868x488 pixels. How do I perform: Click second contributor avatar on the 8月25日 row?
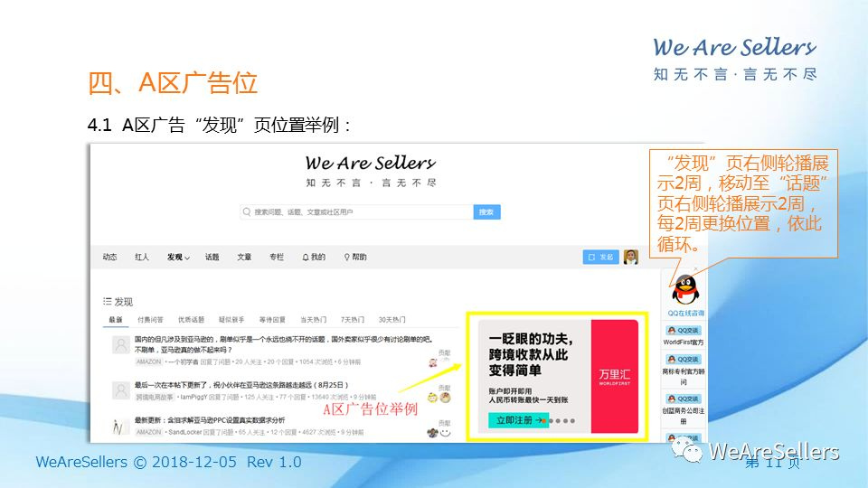(445, 398)
